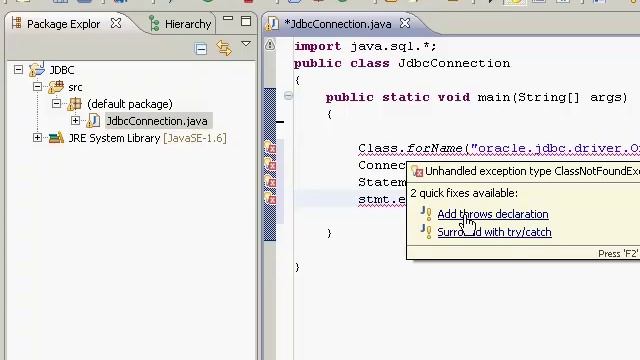Expand the JRE System Library node
This screenshot has height=360, width=640.
[x=37, y=138]
